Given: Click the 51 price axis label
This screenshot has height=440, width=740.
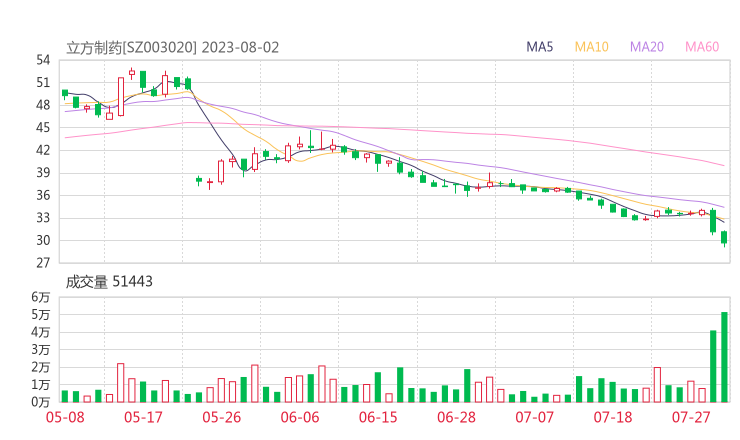Looking at the screenshot, I should point(43,83).
